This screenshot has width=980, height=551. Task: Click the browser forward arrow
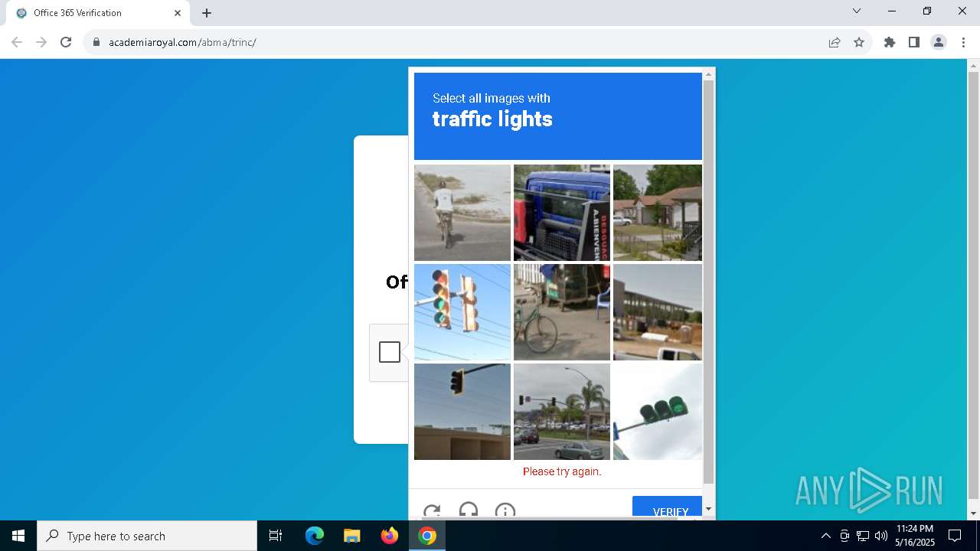point(41,42)
